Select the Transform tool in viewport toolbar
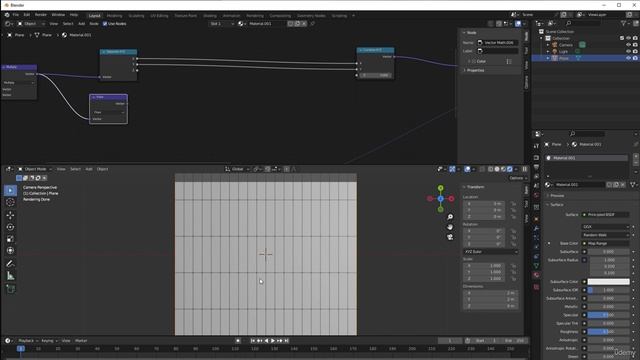 point(10,251)
